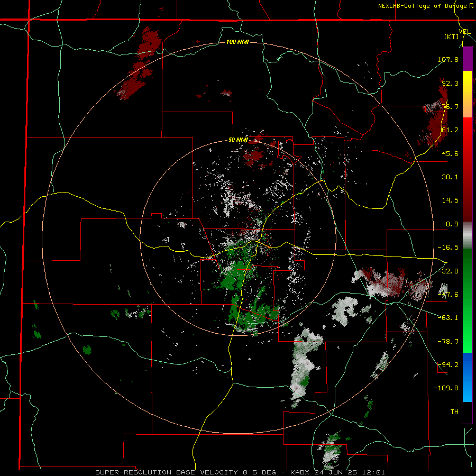476x476 pixels.
Task: Click the -109.8 legend value
Action: click(x=446, y=388)
